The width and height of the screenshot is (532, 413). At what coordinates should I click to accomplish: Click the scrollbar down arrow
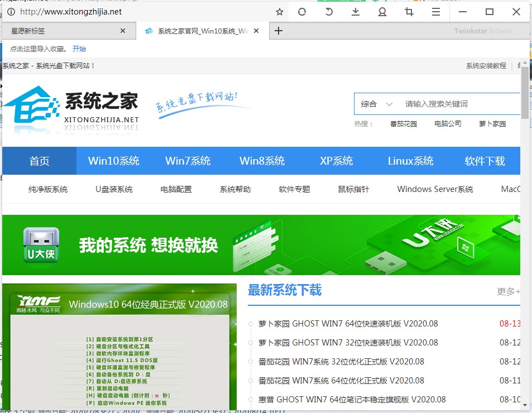[525, 405]
